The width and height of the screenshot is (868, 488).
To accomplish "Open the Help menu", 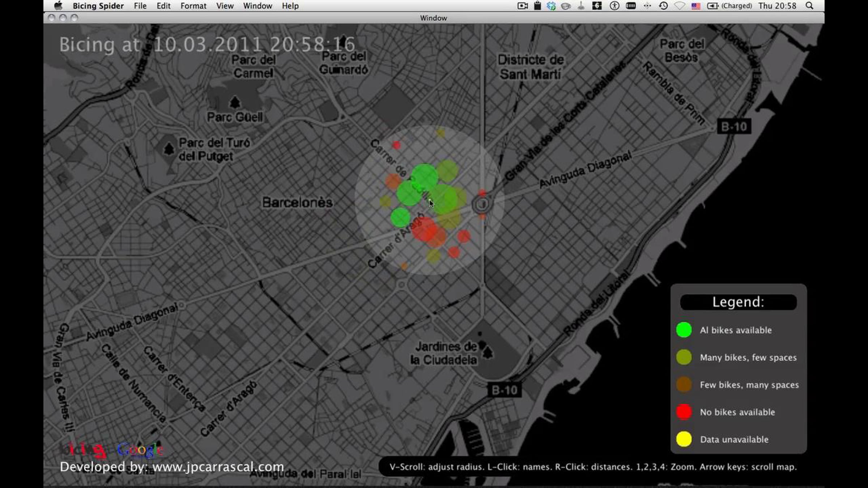I will point(290,6).
